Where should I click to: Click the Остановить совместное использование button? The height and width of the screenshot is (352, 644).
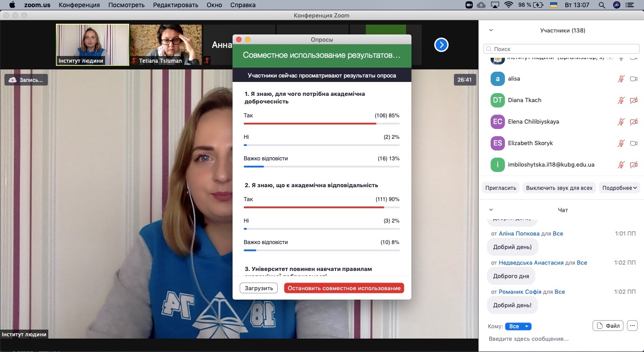(x=344, y=288)
